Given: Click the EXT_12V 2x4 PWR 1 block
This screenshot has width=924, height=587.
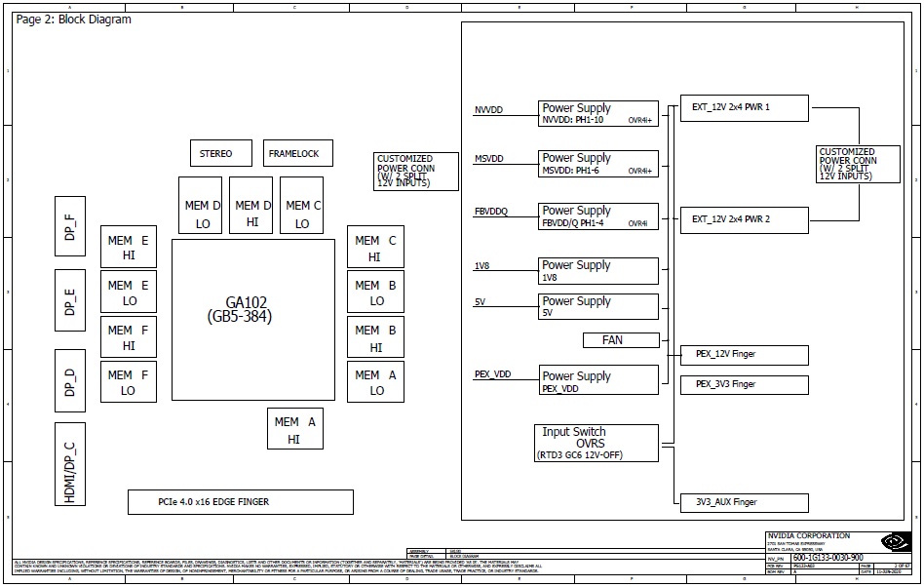Looking at the screenshot, I should [x=745, y=108].
